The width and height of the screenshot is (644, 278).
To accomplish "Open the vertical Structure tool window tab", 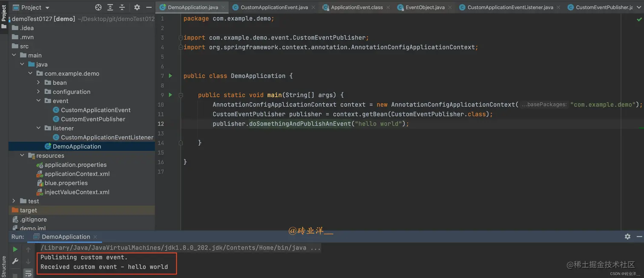I will point(4,266).
